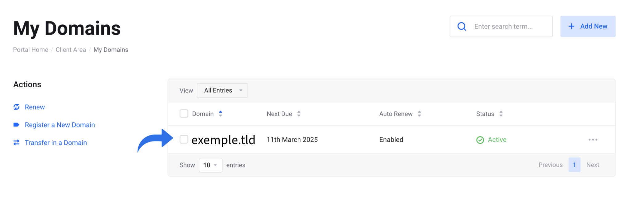Sort by Domain column arrows

(220, 114)
